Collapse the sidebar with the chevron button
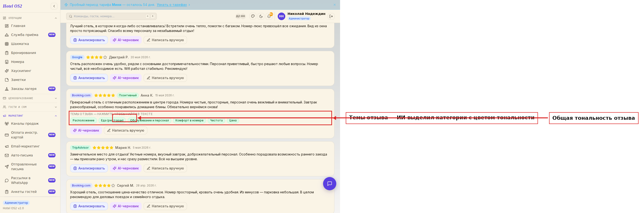Image resolution: width=644 pixels, height=213 pixels. 54,6
